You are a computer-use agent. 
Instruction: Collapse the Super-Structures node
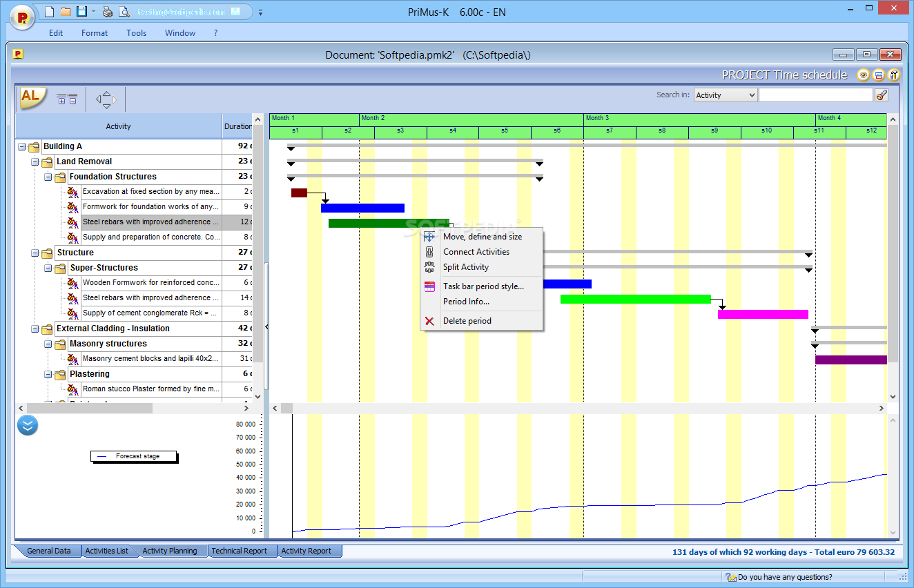(x=48, y=268)
